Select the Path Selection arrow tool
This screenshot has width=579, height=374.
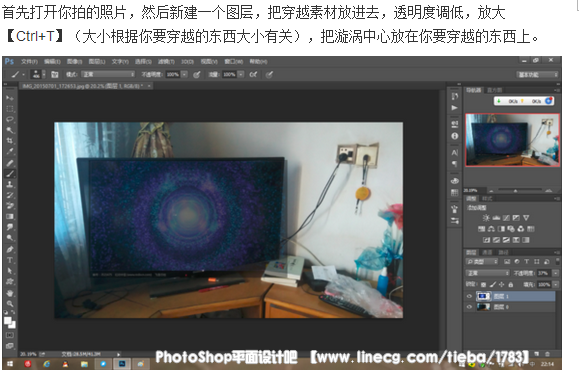point(10,271)
